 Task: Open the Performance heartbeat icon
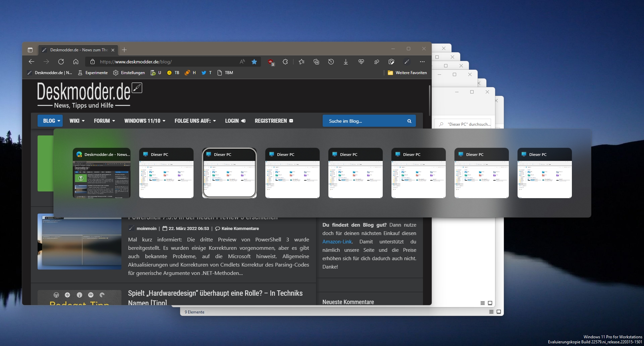click(361, 62)
